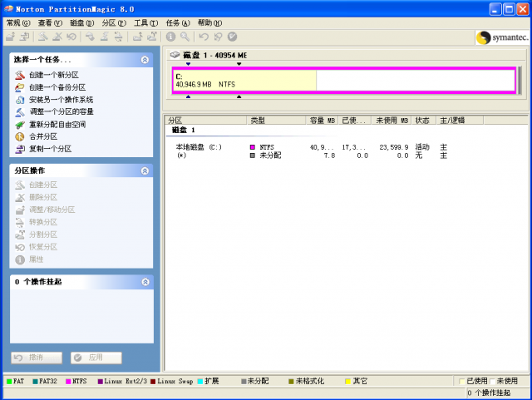The image size is (532, 400).
Task: Click the copy partition toolbar icon
Action: tap(24, 37)
